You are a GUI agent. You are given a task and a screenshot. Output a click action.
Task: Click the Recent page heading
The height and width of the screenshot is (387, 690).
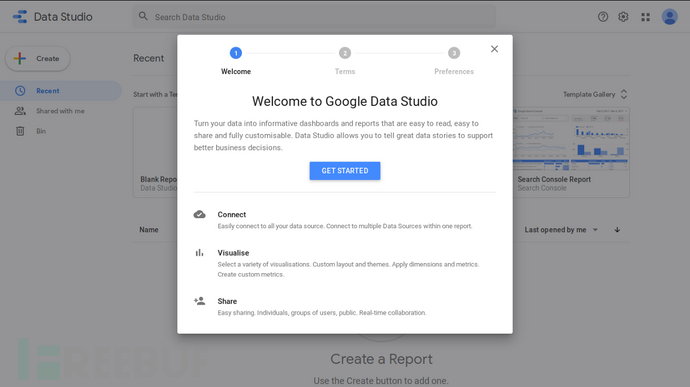pos(149,58)
